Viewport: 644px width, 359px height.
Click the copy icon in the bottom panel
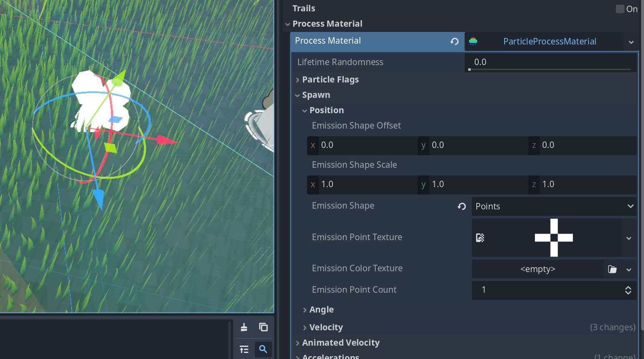(x=263, y=327)
